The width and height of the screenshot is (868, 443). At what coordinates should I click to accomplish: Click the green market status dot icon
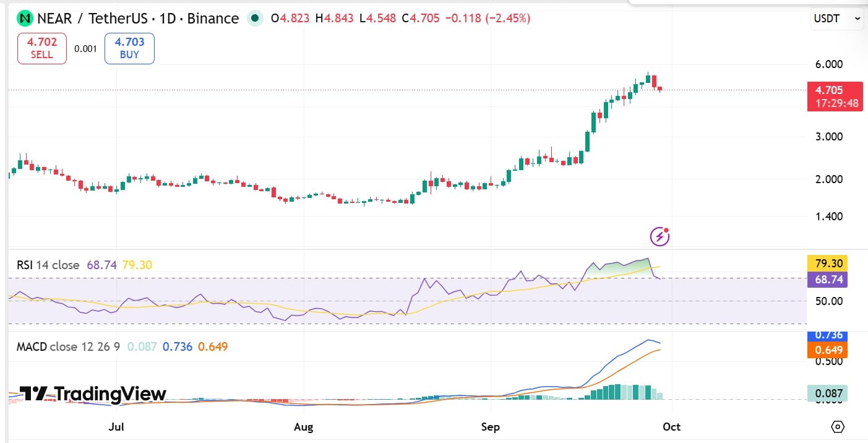click(254, 19)
